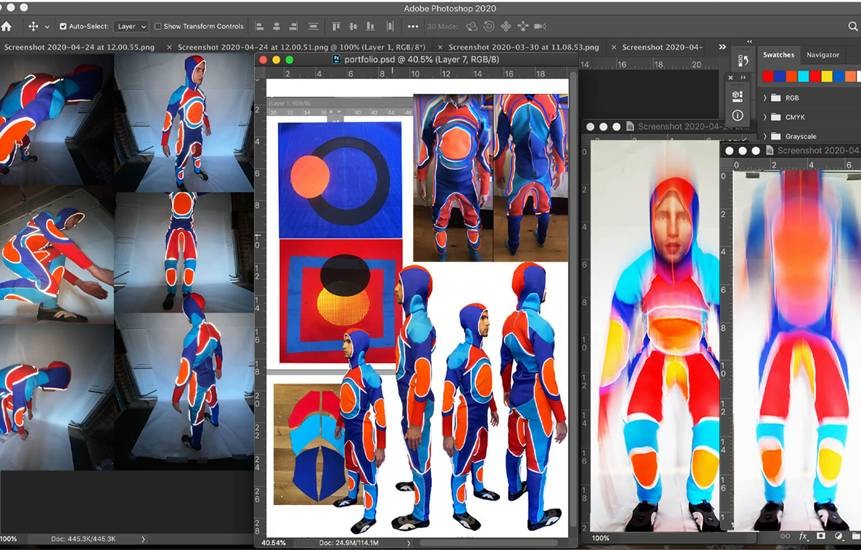Toggle the Auto-Select checkbox
The image size is (861, 550).
point(64,26)
